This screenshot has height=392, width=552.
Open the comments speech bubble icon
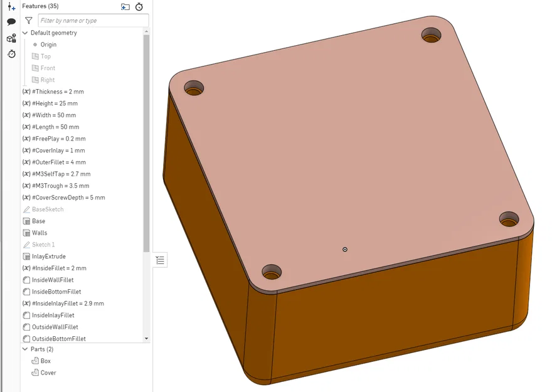[11, 22]
